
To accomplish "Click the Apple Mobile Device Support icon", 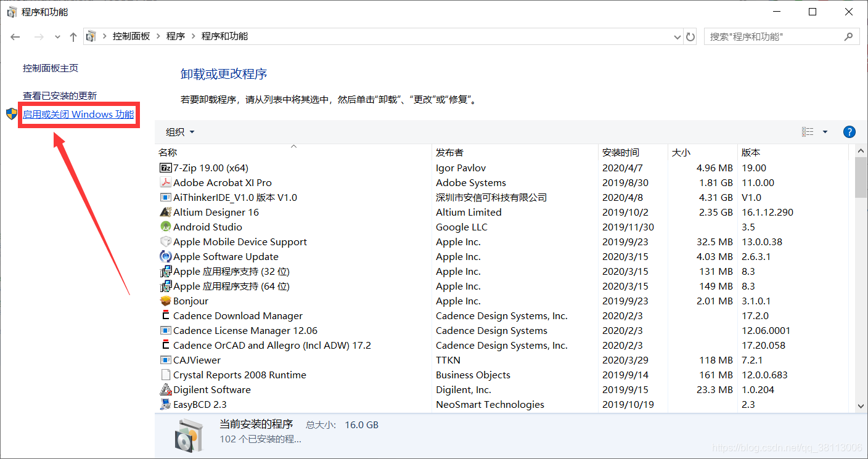I will coord(165,242).
